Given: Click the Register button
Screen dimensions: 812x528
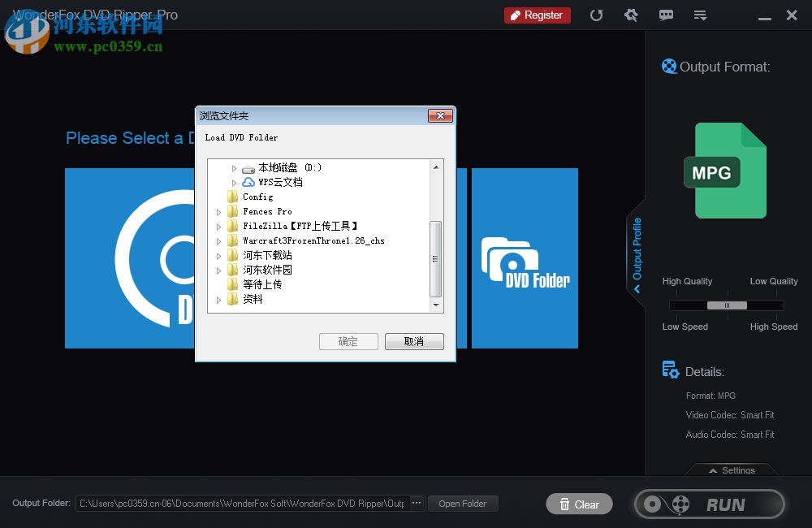Looking at the screenshot, I should click(537, 15).
